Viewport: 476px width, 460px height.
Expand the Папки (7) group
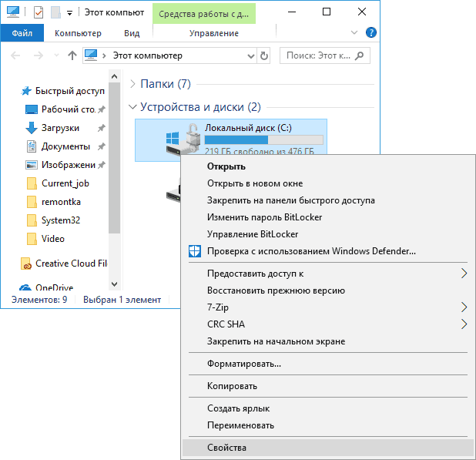click(x=132, y=84)
